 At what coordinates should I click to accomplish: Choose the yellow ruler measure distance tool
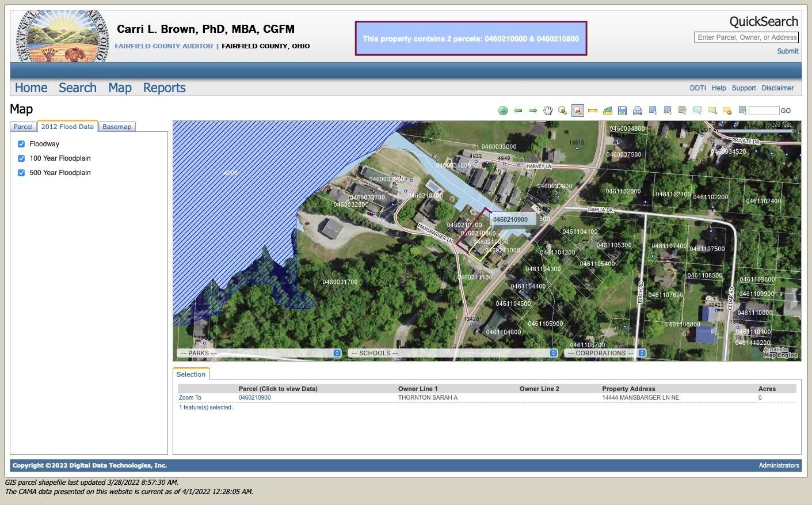coord(593,111)
